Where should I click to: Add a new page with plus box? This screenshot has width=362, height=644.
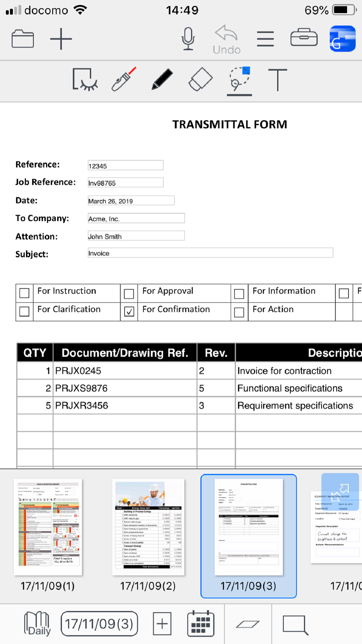[162, 624]
